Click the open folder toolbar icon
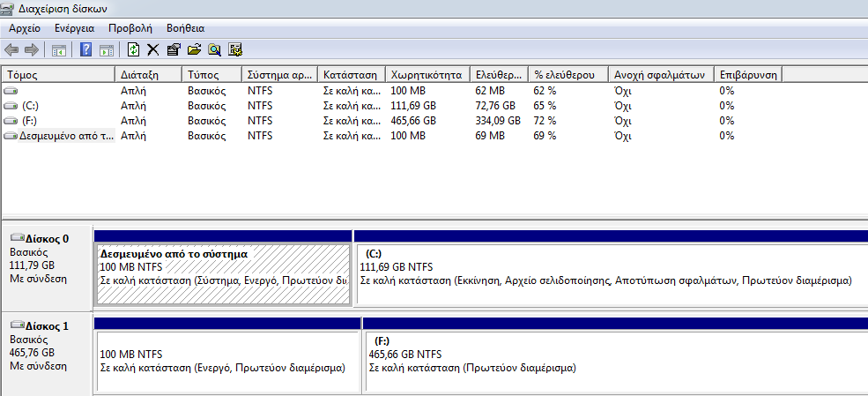This screenshot has height=396, width=868. pyautogui.click(x=194, y=50)
